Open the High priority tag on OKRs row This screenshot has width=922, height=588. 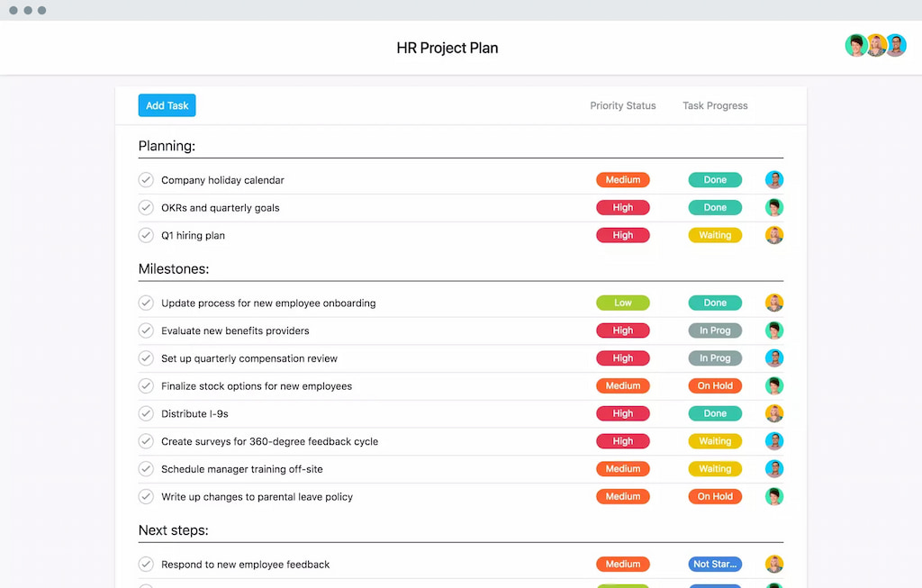pos(623,207)
